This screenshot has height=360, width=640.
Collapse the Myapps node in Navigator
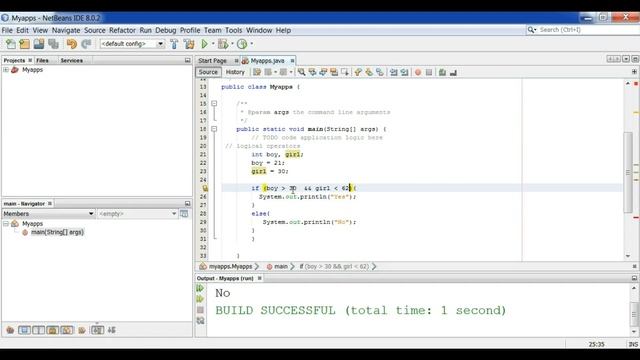click(6, 224)
